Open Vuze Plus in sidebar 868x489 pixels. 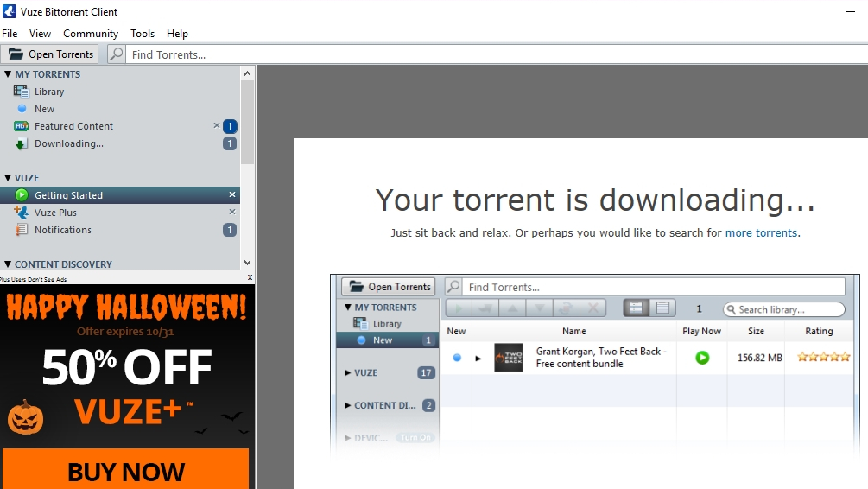pyautogui.click(x=55, y=213)
